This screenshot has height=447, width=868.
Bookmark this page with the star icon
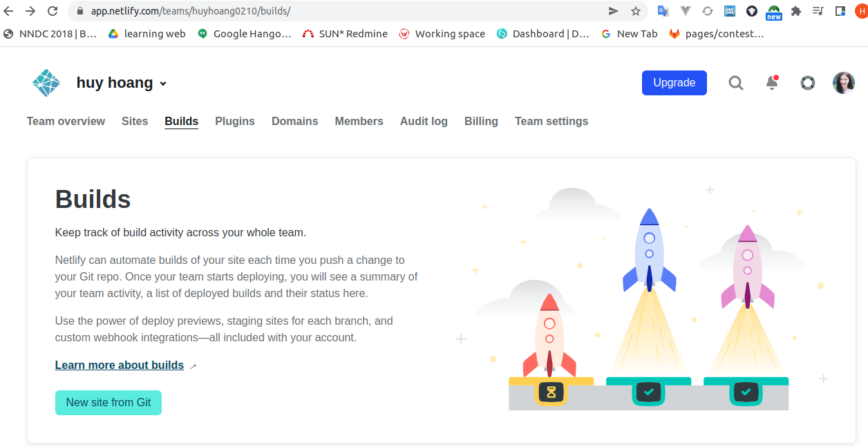point(635,11)
